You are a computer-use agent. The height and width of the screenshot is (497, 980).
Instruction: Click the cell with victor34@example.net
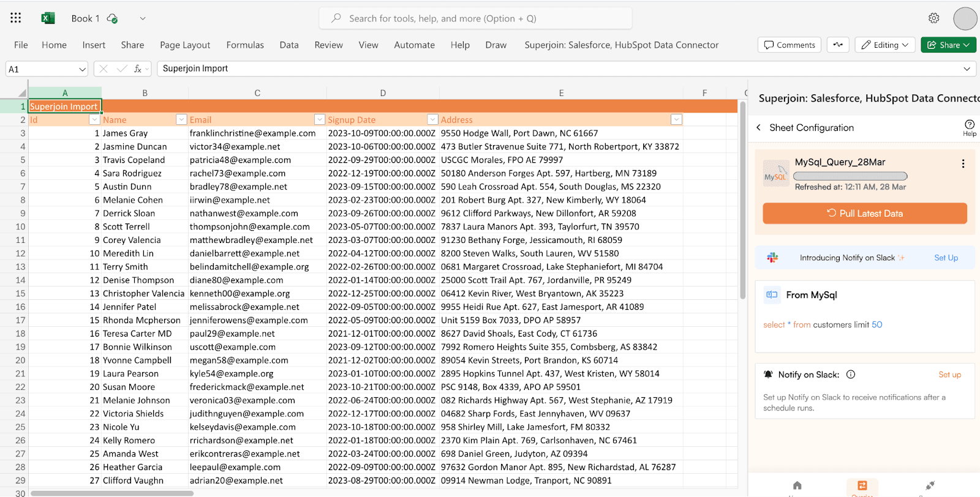click(x=257, y=146)
